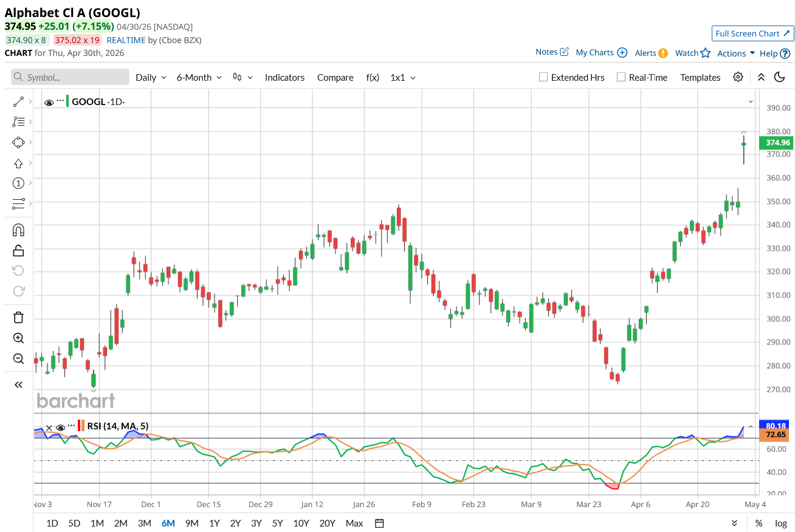Open the My Charts link
The width and height of the screenshot is (795, 532).
point(601,53)
